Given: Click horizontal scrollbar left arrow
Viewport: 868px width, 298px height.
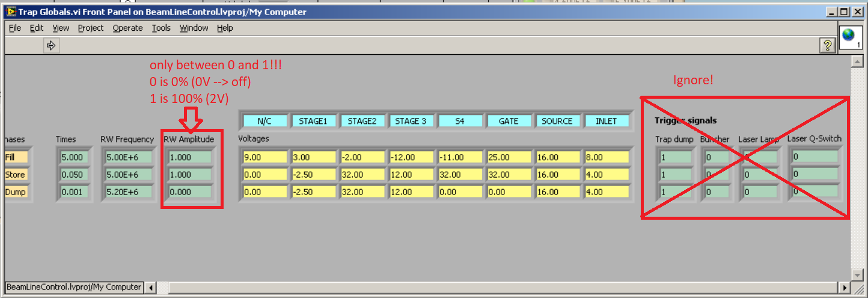Looking at the screenshot, I should 150,287.
